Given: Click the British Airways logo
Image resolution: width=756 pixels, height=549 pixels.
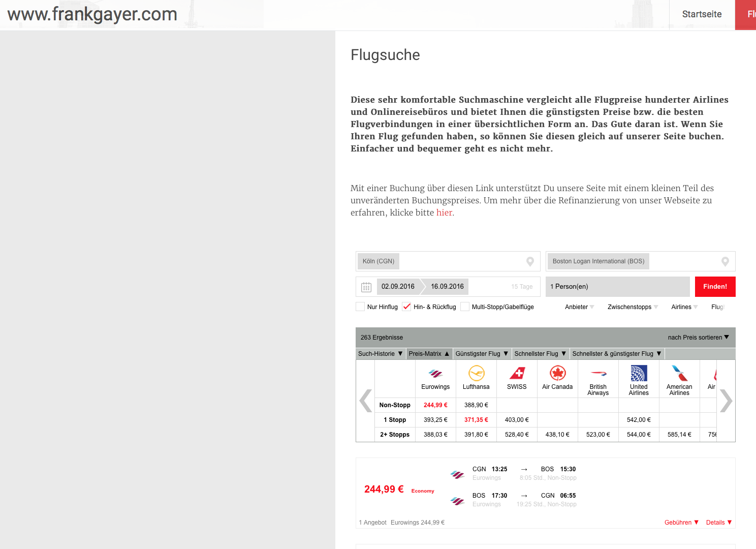Looking at the screenshot, I should click(x=598, y=374).
